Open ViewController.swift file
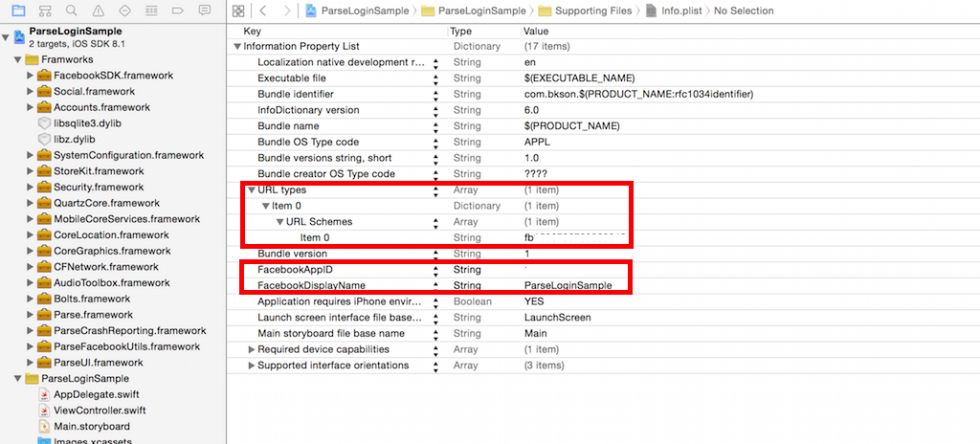This screenshot has height=444, width=980. pyautogui.click(x=100, y=411)
